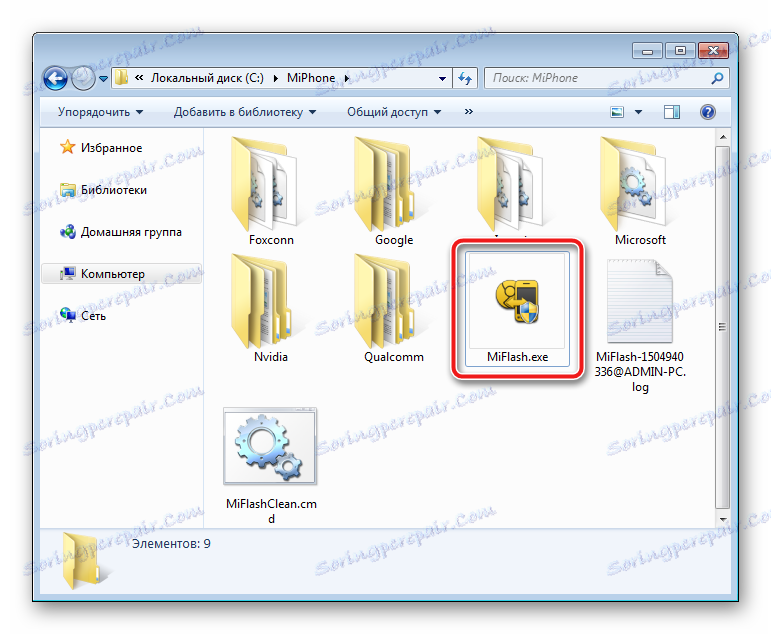Click the arrow between Локальный диск and MiPhone
Viewport: 771px width, 634px height.
coord(276,78)
